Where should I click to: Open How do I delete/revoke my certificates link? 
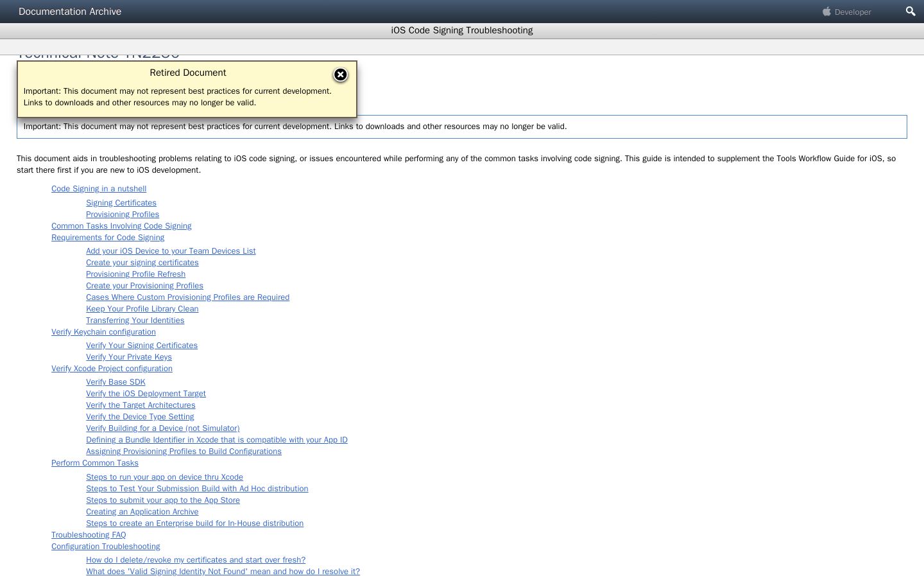[x=196, y=560]
